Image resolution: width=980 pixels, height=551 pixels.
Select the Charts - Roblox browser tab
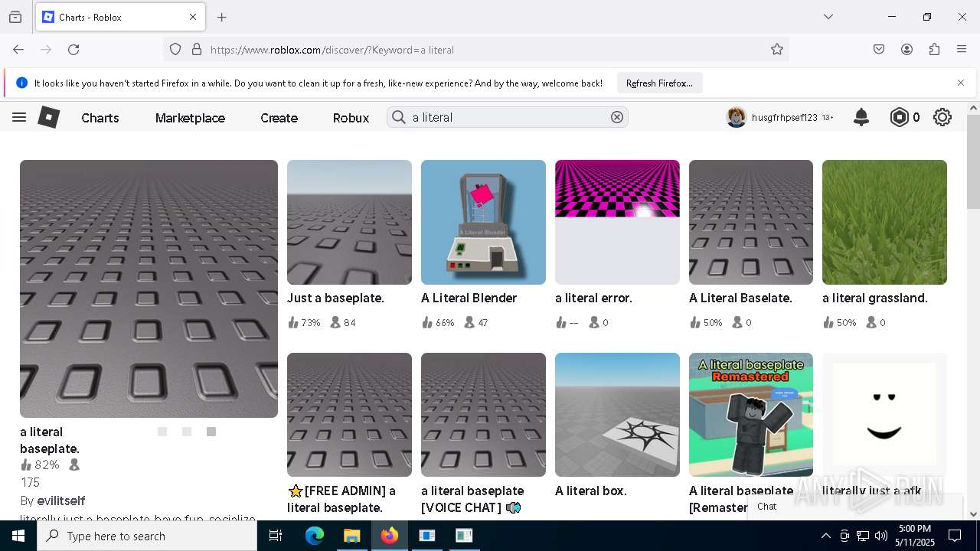(119, 17)
